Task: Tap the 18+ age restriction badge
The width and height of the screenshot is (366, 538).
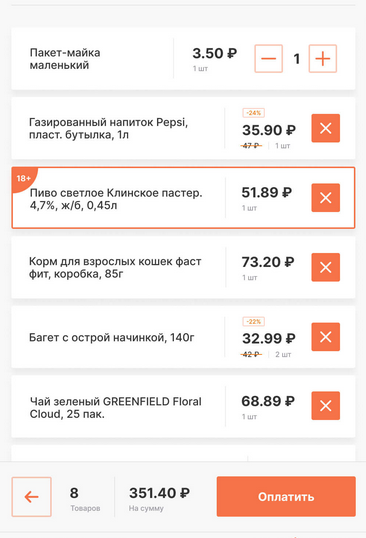Action: tap(24, 178)
